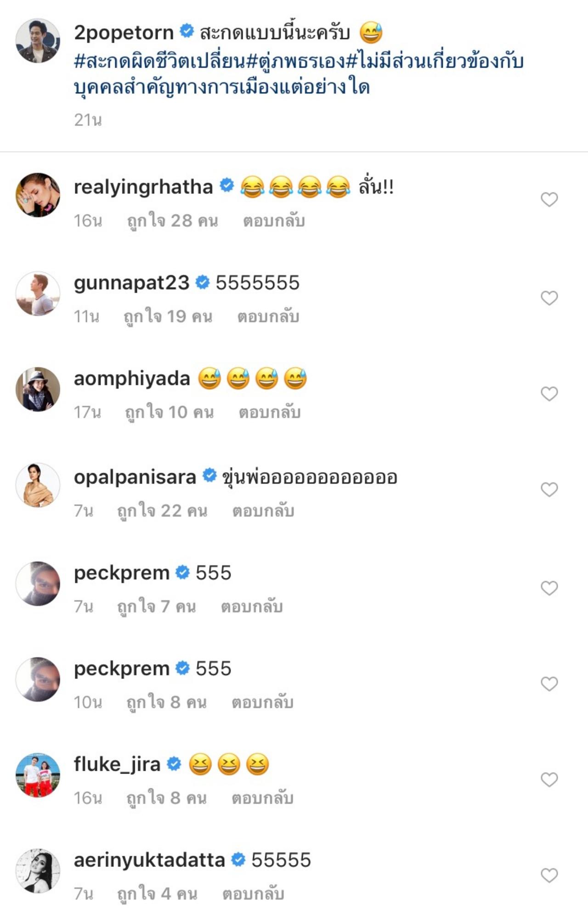Open the aomphiyada username link
This screenshot has height=921, width=588.
pyautogui.click(x=132, y=379)
